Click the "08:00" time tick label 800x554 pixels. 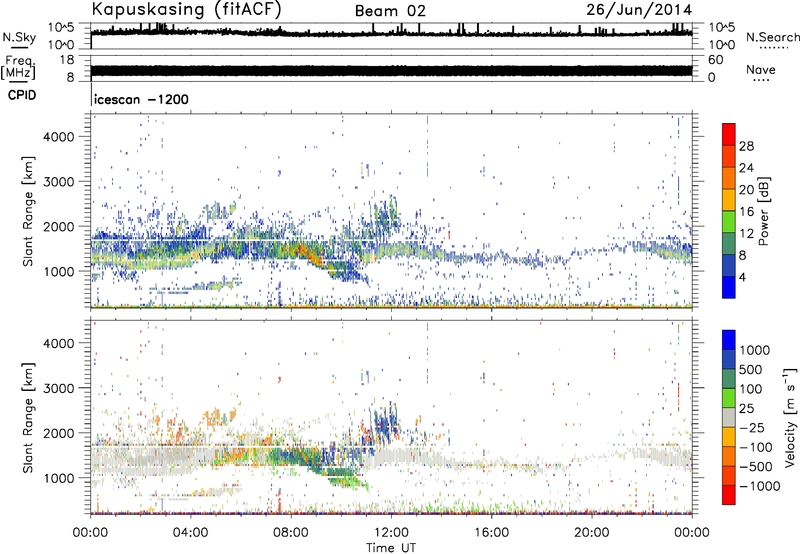pyautogui.click(x=291, y=533)
